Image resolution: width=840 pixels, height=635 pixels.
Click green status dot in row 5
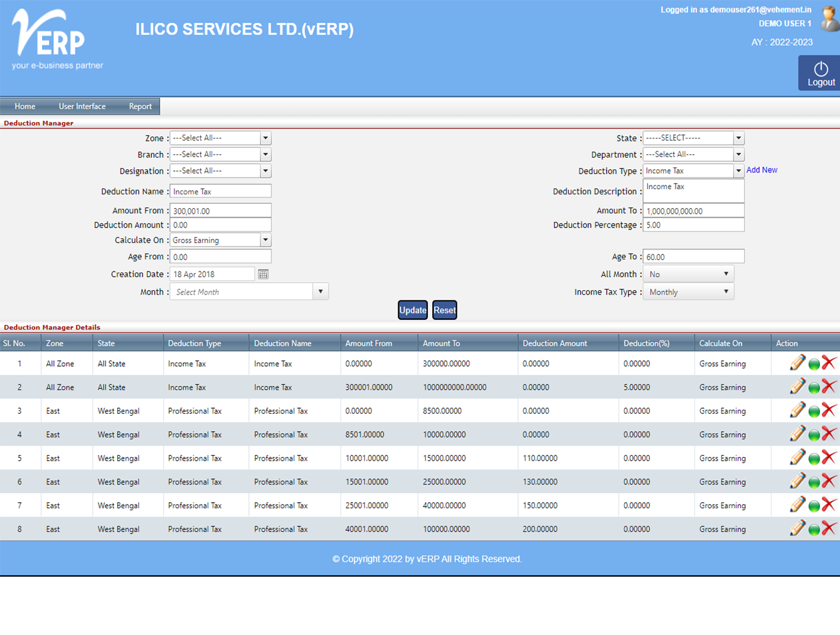(x=814, y=459)
